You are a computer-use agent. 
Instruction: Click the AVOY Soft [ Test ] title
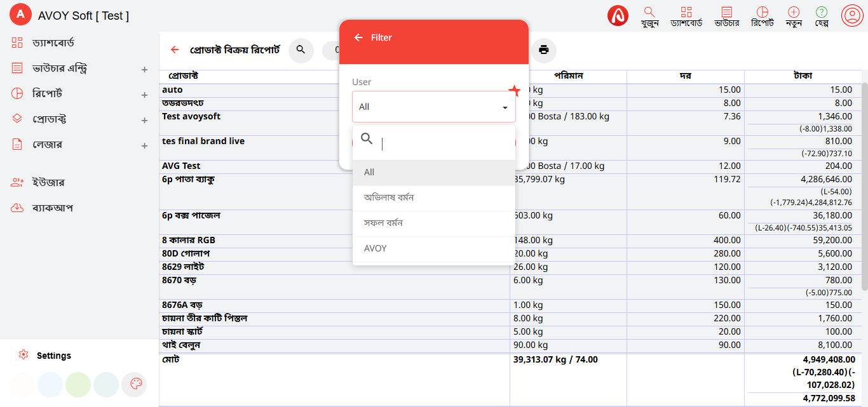(x=83, y=16)
